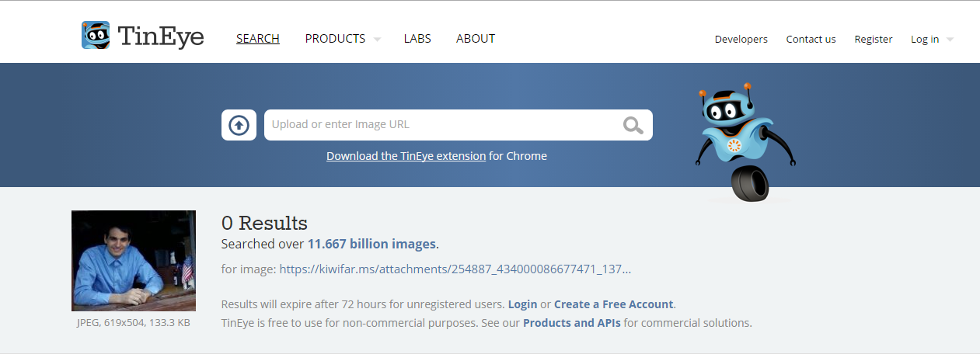Viewport: 980px width, 354px height.
Task: Go to the LABS page
Action: click(x=417, y=38)
